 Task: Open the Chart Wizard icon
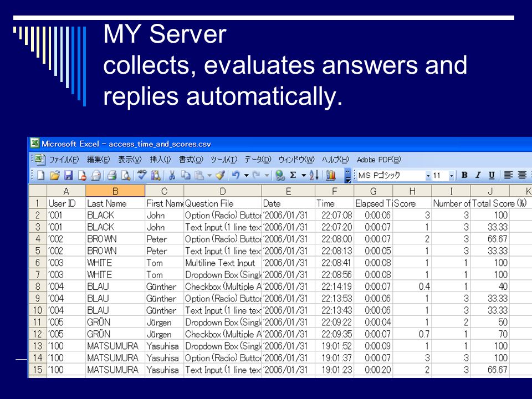pos(331,176)
